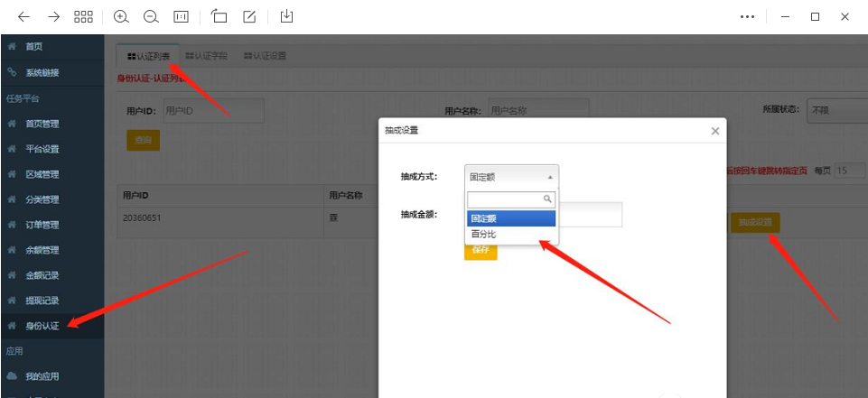Click the zoom in magnifier icon
This screenshot has width=868, height=398.
point(122,16)
